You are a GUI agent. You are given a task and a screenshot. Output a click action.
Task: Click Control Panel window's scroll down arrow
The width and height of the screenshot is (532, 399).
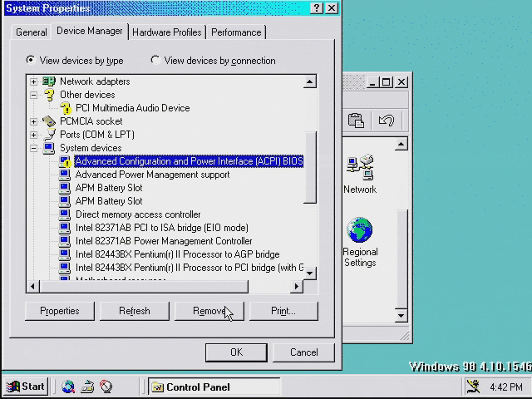click(x=401, y=316)
